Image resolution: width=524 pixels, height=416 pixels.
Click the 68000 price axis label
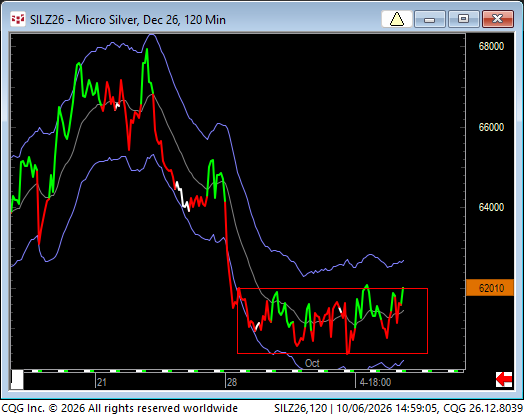point(491,46)
